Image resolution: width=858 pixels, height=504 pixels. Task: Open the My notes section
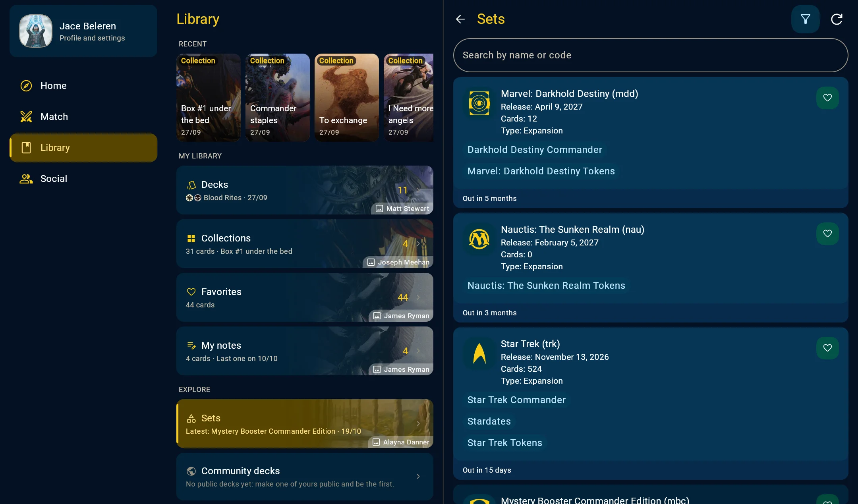(x=305, y=351)
